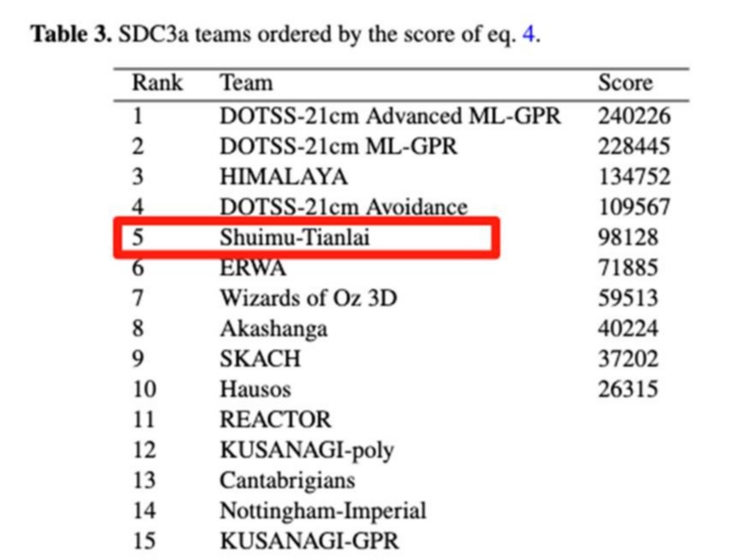Click the Team column header
Image resolution: width=747 pixels, height=560 pixels.
coord(246,82)
